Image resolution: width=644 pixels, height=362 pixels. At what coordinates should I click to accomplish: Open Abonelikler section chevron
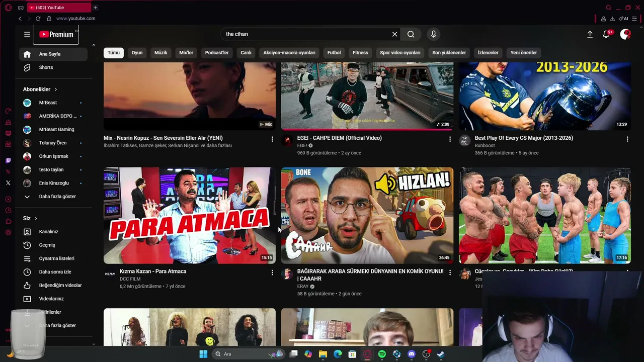pyautogui.click(x=55, y=89)
